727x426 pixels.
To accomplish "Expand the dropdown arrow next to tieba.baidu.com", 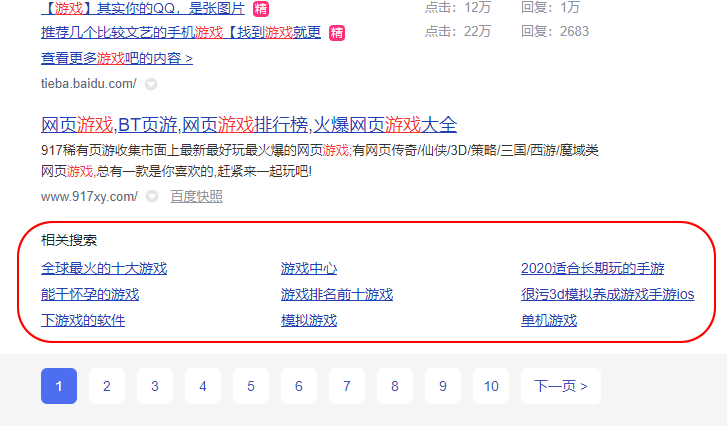I will pos(151,84).
